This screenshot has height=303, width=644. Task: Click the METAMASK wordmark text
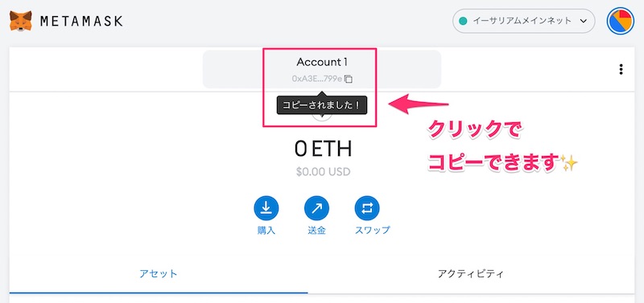[81, 22]
